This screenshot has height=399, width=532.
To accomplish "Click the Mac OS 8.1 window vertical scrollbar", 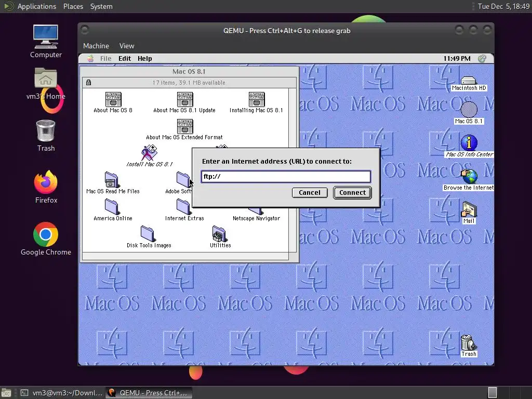I will pyautogui.click(x=292, y=170).
